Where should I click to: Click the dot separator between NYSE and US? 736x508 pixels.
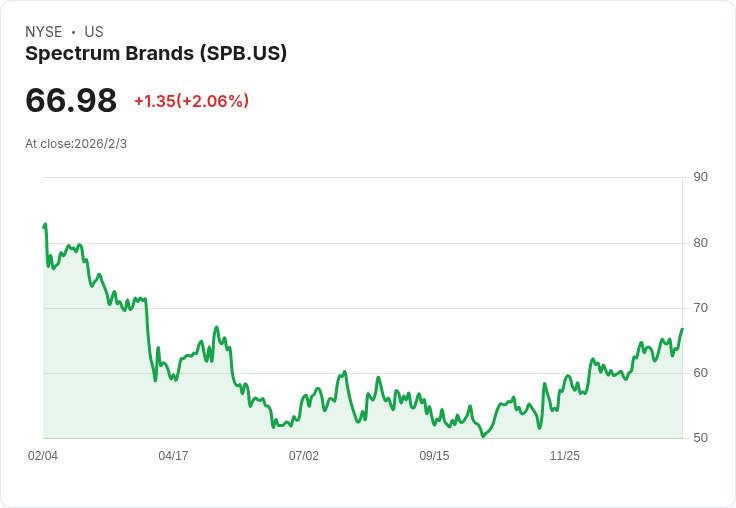tap(73, 32)
